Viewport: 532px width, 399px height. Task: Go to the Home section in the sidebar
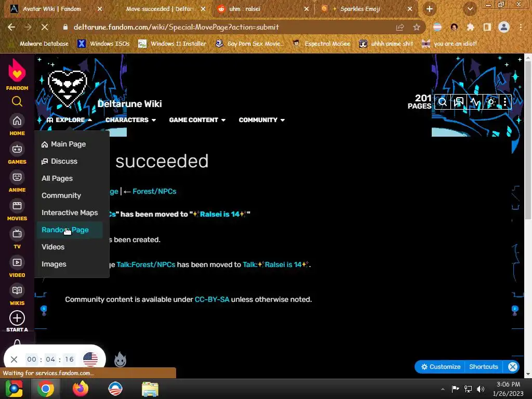(x=17, y=125)
